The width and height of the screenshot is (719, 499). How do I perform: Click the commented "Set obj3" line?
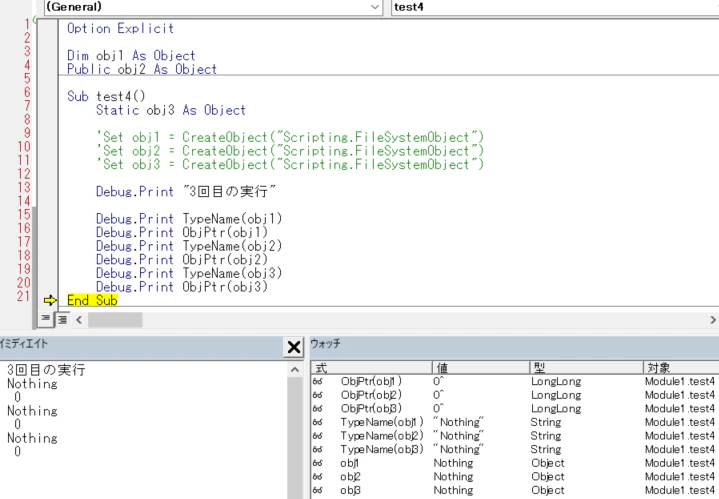[x=290, y=164]
